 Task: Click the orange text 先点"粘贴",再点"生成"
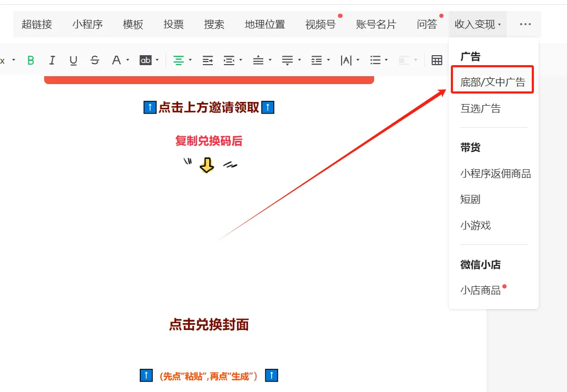[x=209, y=376]
